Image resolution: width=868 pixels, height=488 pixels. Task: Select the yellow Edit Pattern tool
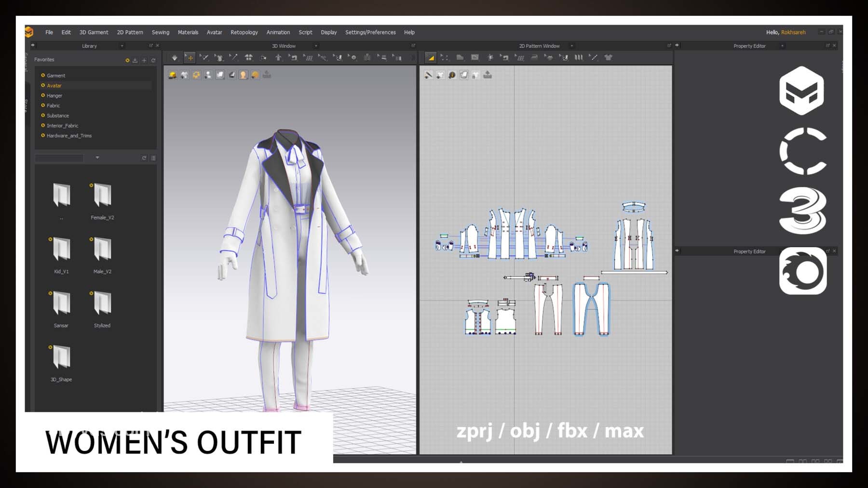coord(431,58)
